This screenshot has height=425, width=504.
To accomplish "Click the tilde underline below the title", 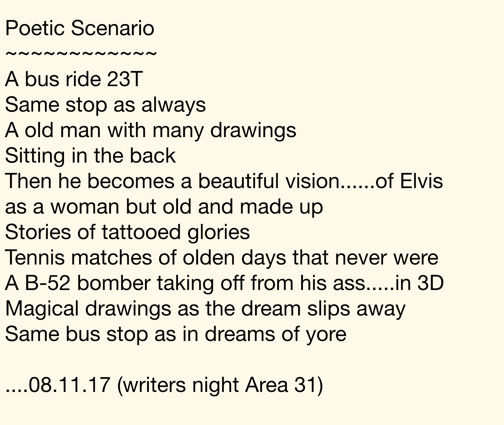I will pos(81,54).
